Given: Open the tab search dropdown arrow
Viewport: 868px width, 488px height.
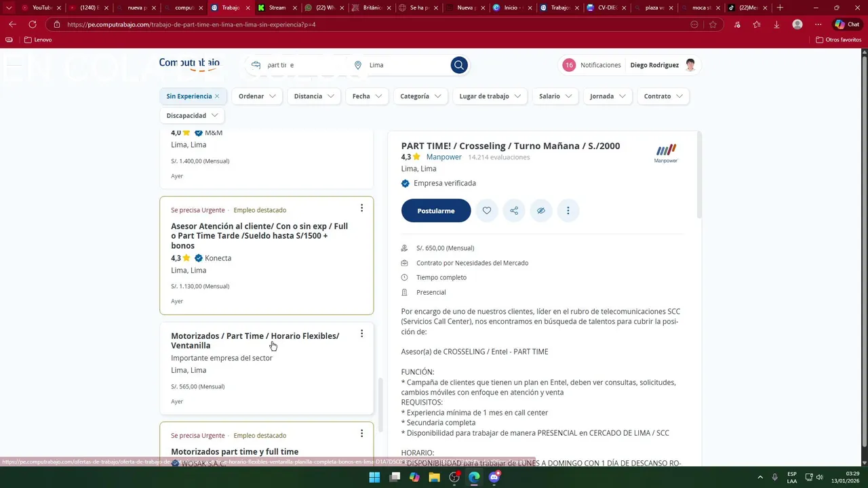Looking at the screenshot, I should pyautogui.click(x=9, y=7).
